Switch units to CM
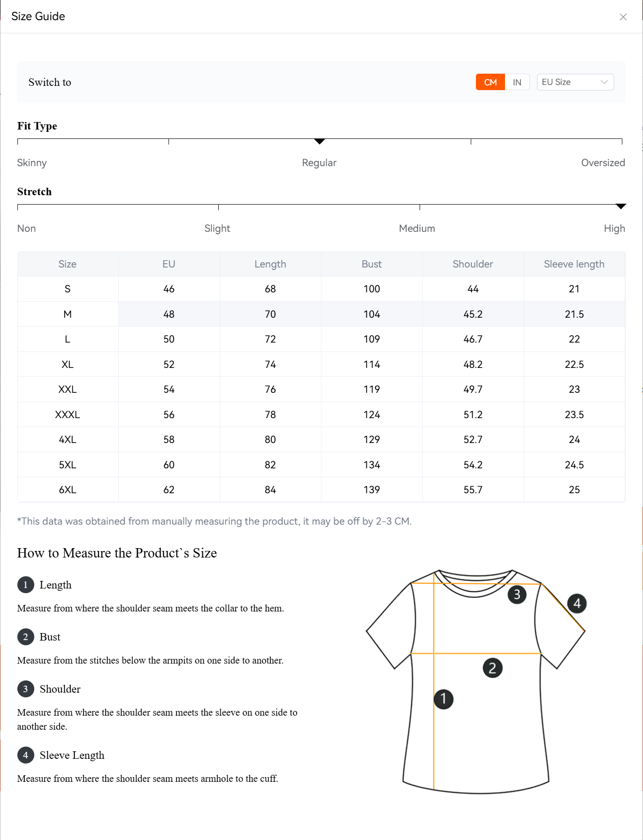This screenshot has height=840, width=643. click(490, 82)
